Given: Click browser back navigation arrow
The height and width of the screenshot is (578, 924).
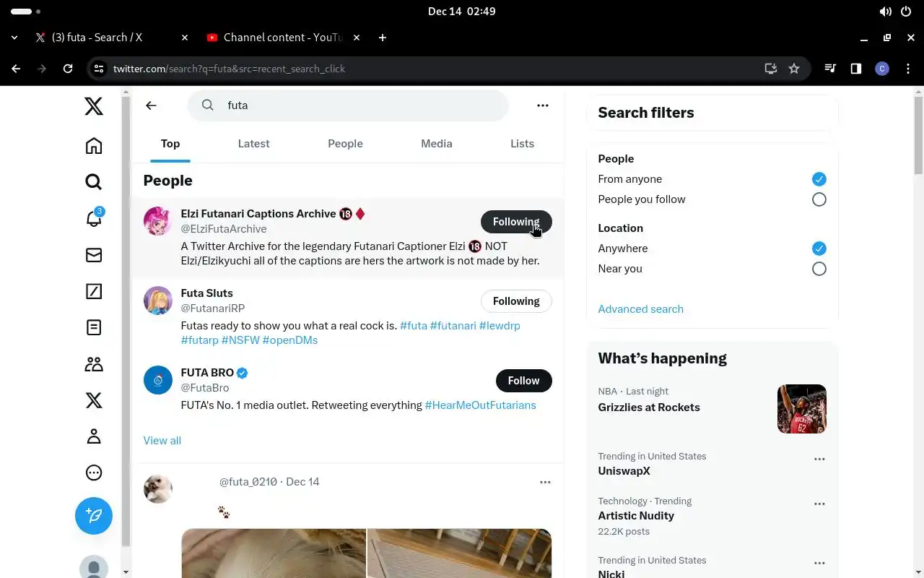Looking at the screenshot, I should [16, 69].
